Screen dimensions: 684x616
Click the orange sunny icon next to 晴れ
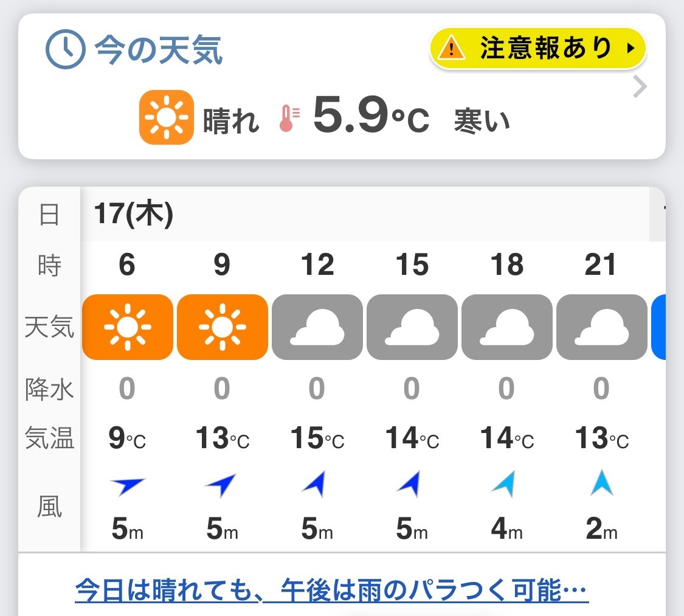pos(166,117)
